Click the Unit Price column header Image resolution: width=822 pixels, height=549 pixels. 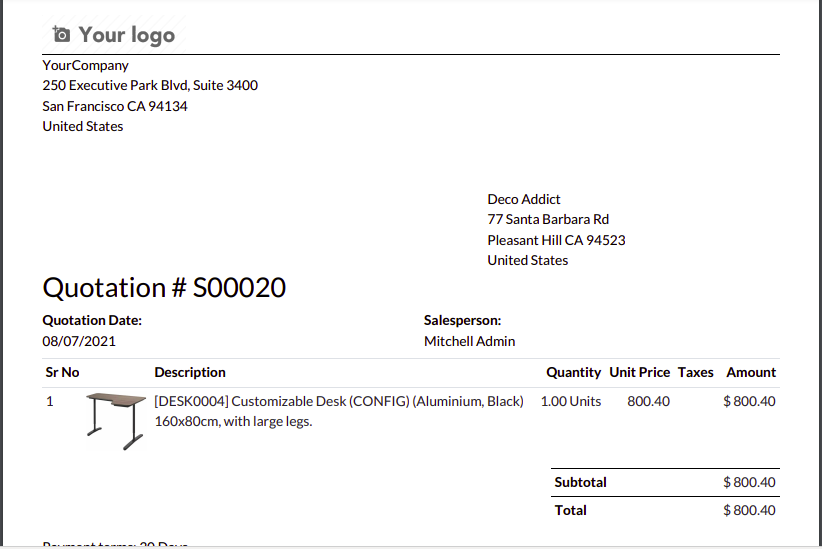[x=640, y=372]
